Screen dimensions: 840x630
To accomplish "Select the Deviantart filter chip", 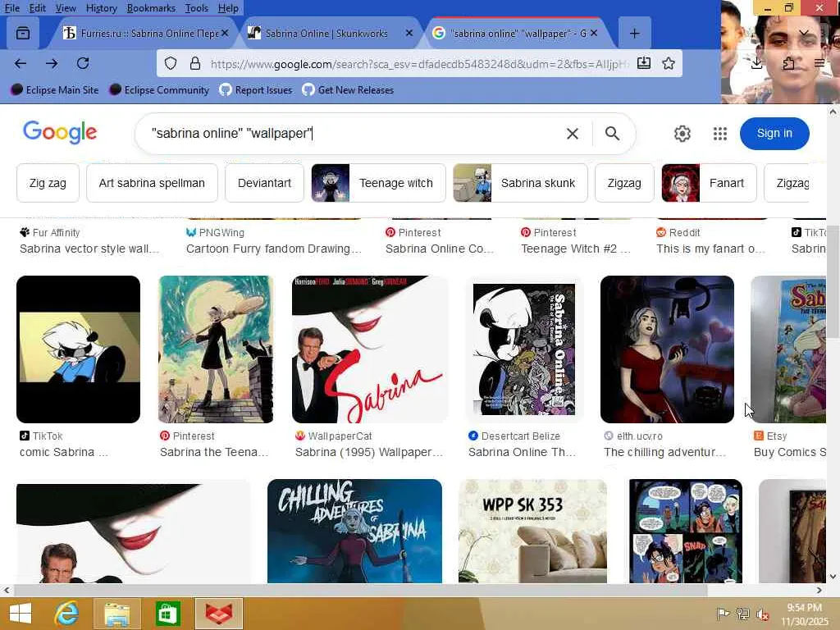I will pos(264,183).
